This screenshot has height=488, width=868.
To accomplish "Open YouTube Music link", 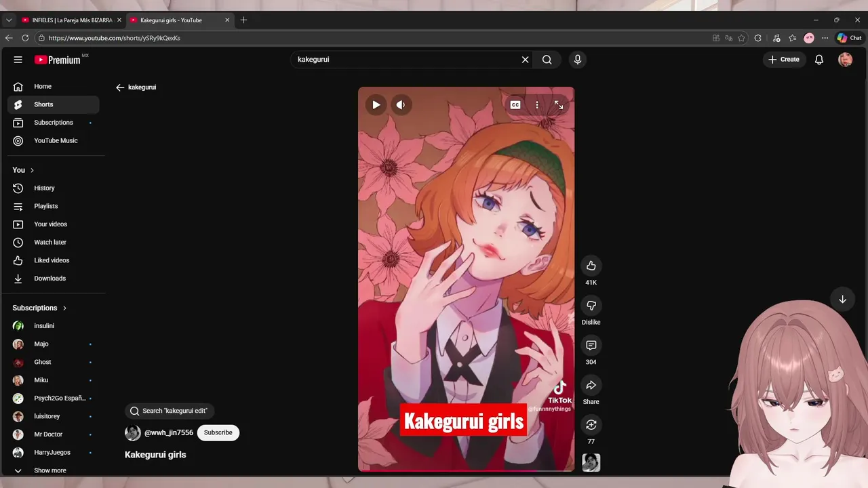I will coord(53,140).
